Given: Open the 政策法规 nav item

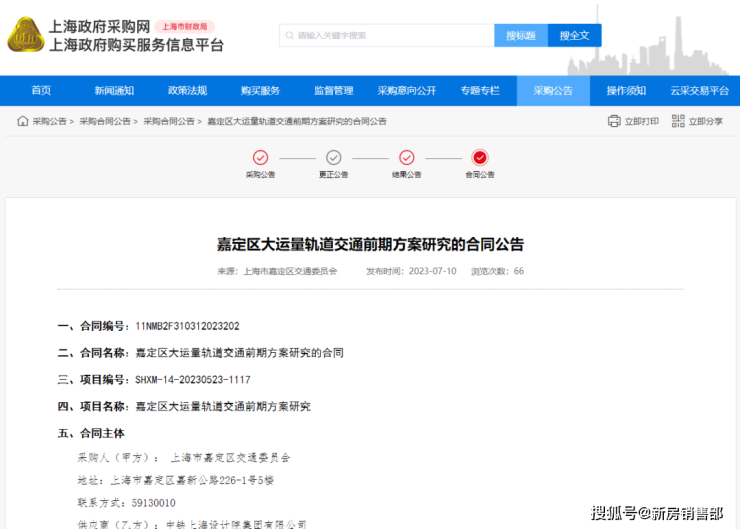Looking at the screenshot, I should [187, 90].
